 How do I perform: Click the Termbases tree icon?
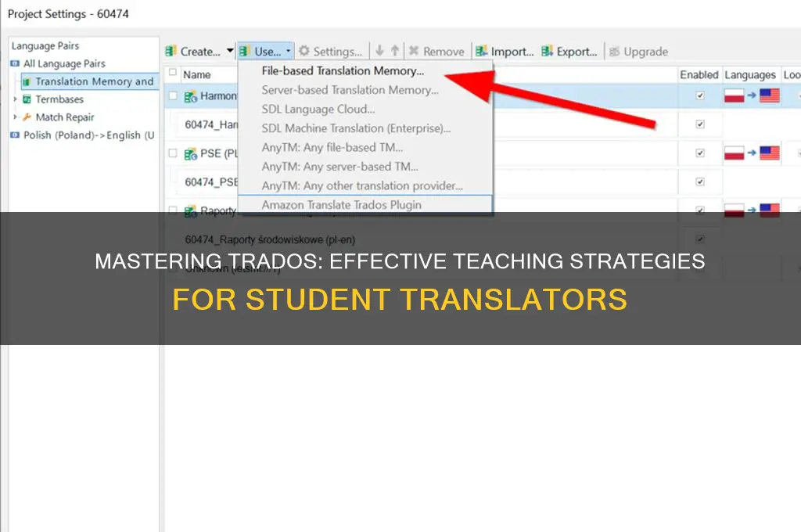[x=27, y=99]
